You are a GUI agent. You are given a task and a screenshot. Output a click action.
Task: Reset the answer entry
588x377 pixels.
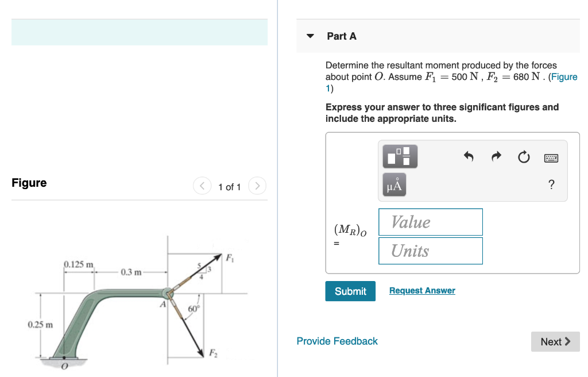[523, 156]
